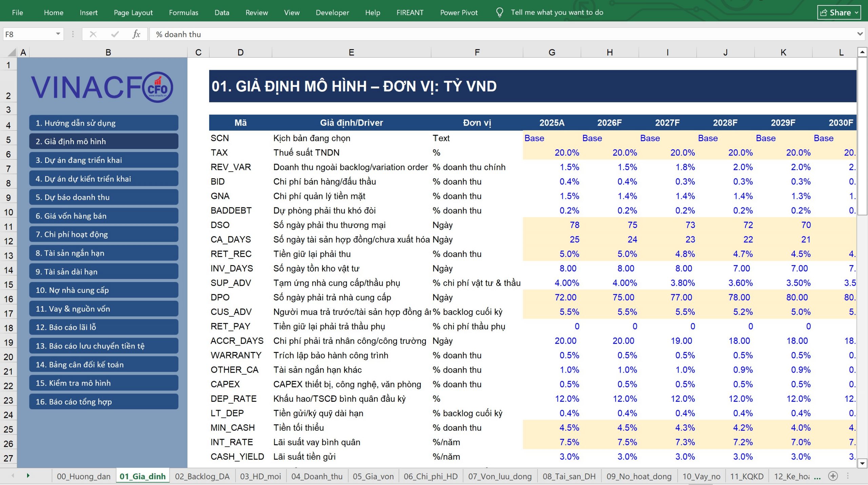
Task: Open the Formulas ribbon tab
Action: pyautogui.click(x=183, y=13)
